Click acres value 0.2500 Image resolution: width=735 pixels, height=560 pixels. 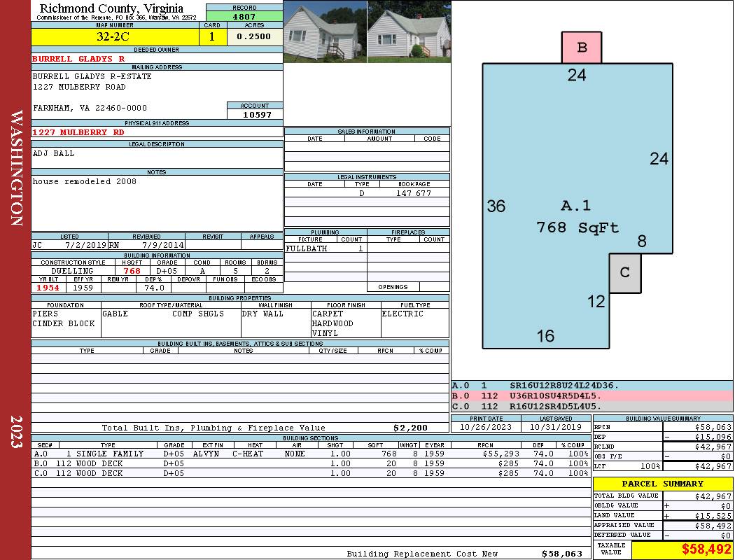click(253, 36)
